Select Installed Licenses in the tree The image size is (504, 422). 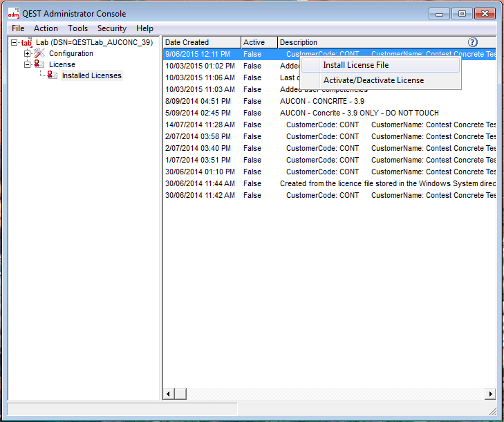coord(91,75)
